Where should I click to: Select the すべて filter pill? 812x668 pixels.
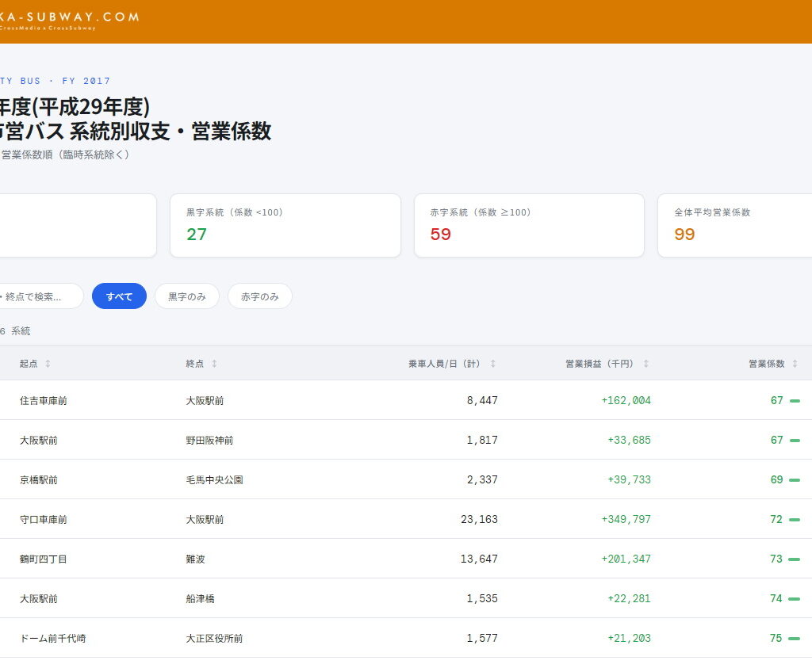[119, 296]
